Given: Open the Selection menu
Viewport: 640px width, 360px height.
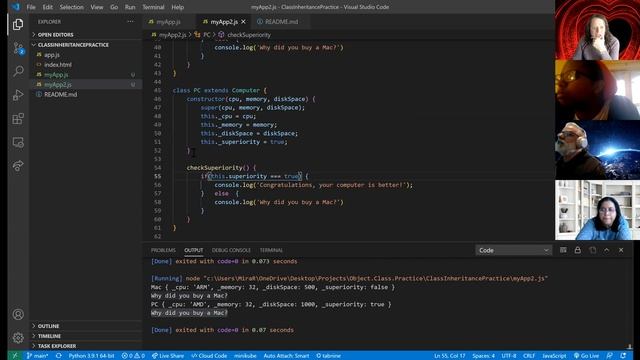Looking at the screenshot, I should pos(71,7).
